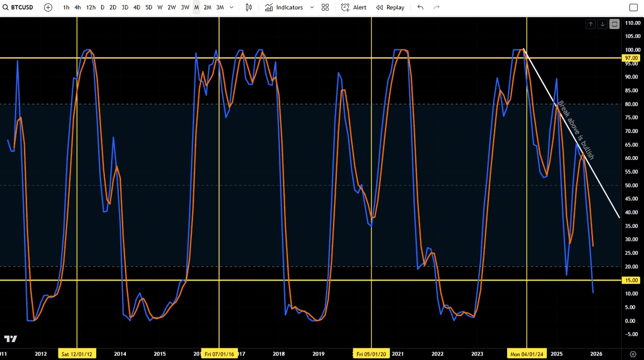Select the Fri 07/01/16 vertical line date label
644x360 pixels.
pyautogui.click(x=219, y=354)
